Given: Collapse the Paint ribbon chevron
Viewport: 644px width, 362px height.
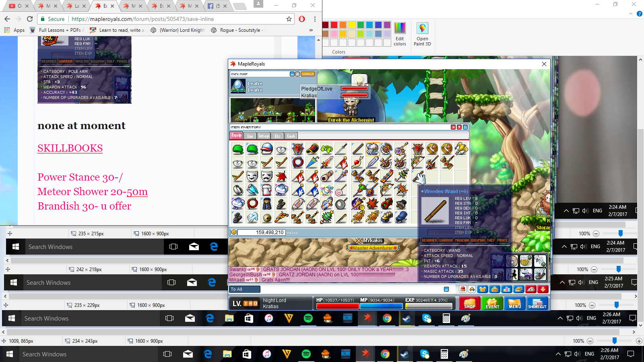Looking at the screenshot, I should tap(630, 14).
